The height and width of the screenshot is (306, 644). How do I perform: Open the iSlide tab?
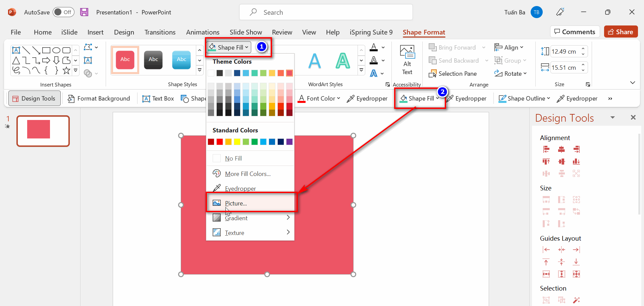point(69,32)
